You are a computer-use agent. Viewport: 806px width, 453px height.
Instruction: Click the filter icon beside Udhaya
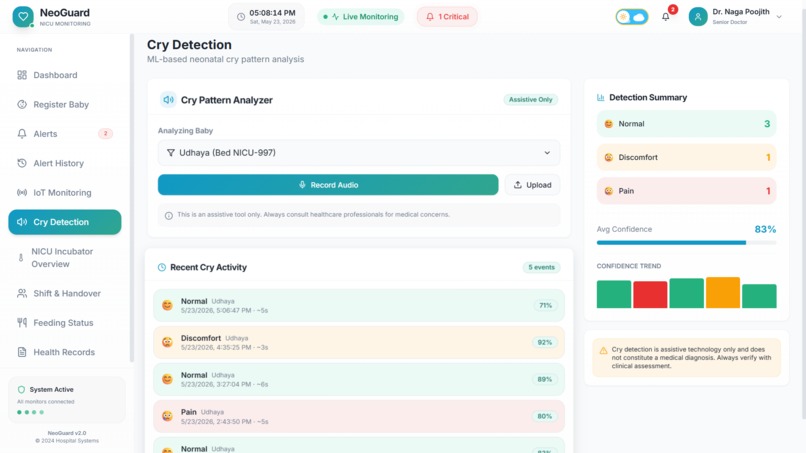(x=171, y=153)
